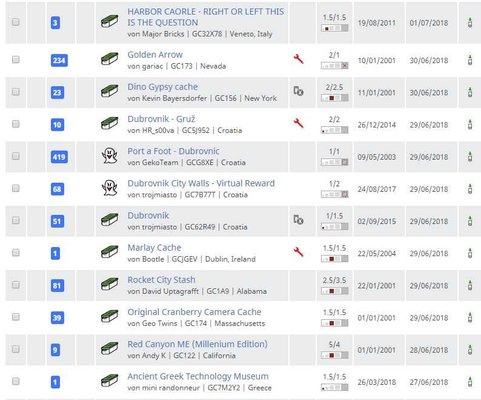The width and height of the screenshot is (481, 400).
Task: Click the ghost icon for Dubrovnik City Walls
Action: (x=109, y=188)
